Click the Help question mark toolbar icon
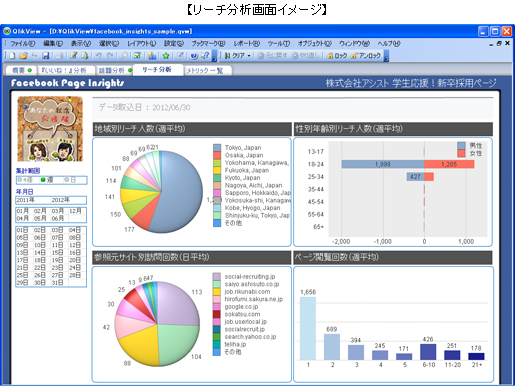Screen dimensions: 515x387 206,56
